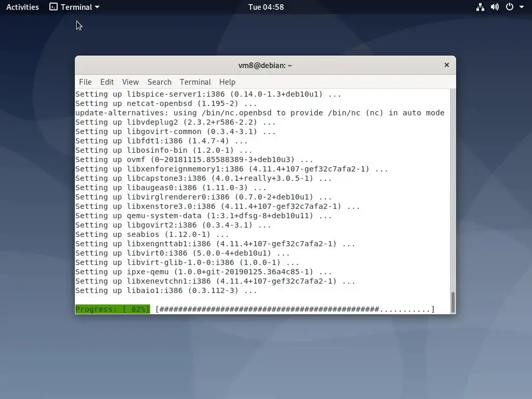Viewport: 532px width, 399px height.
Task: Click the line 'Setting up libgovirt2:i386'
Action: [x=173, y=225]
